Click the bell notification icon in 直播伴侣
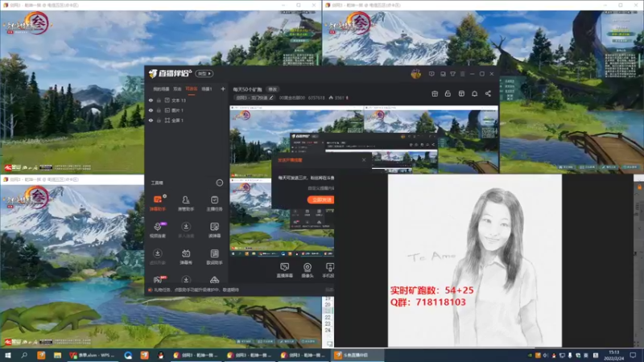Image resolution: width=644 pixels, height=362 pixels. [x=474, y=93]
